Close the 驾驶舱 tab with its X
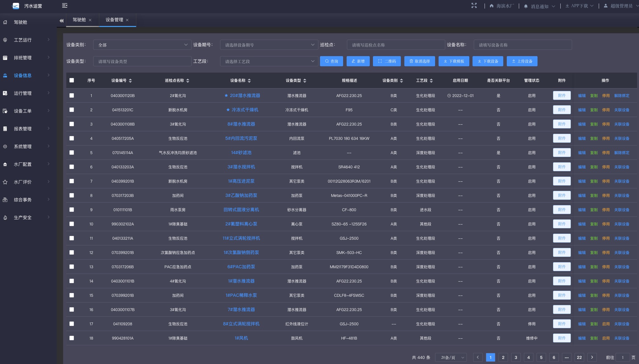The image size is (639, 364). click(x=90, y=20)
